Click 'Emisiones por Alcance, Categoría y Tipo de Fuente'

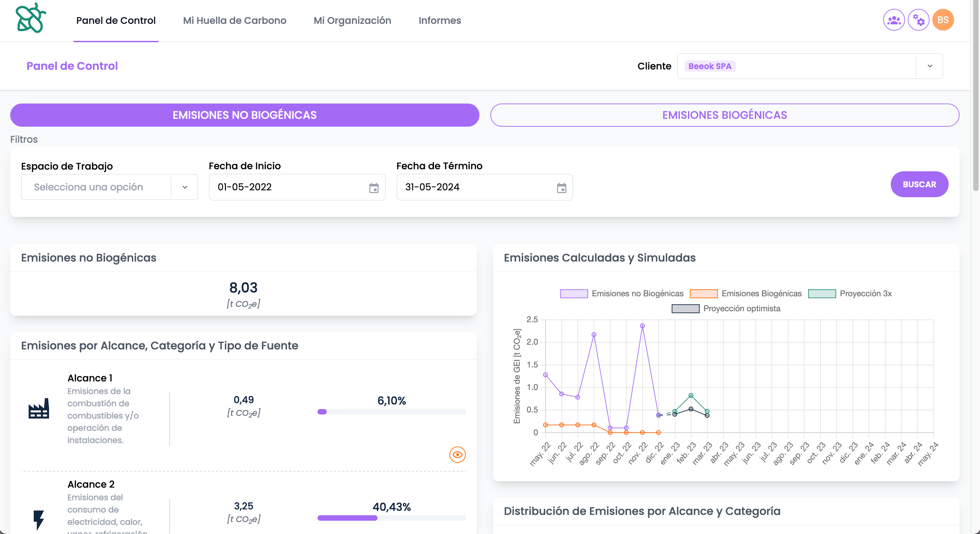[159, 345]
